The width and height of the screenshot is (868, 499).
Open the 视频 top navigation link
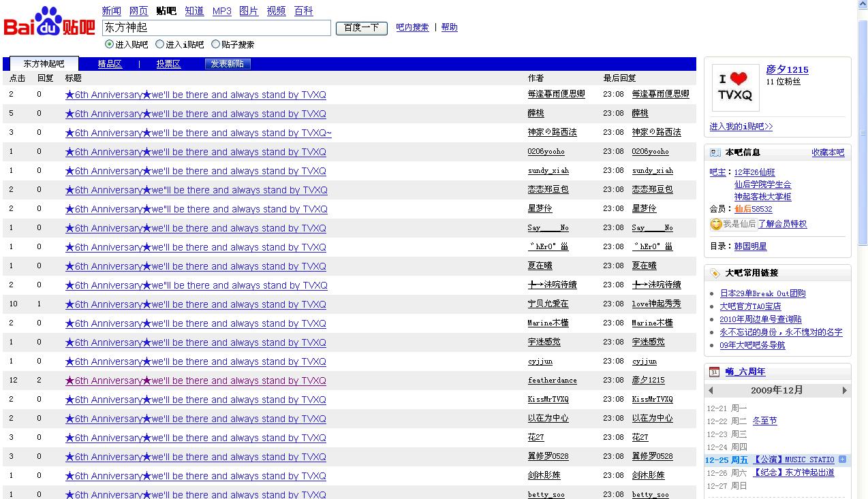tap(276, 11)
